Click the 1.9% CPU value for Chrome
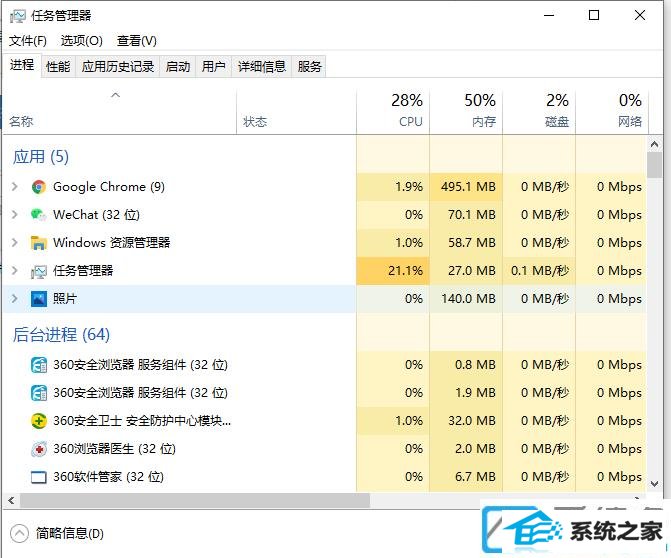The height and width of the screenshot is (558, 671). click(409, 187)
